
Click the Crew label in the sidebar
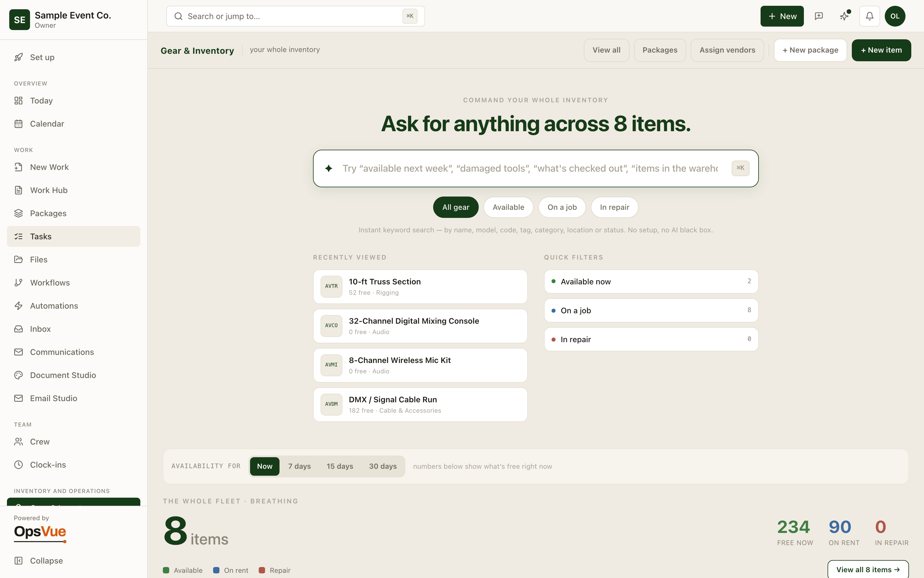(40, 442)
